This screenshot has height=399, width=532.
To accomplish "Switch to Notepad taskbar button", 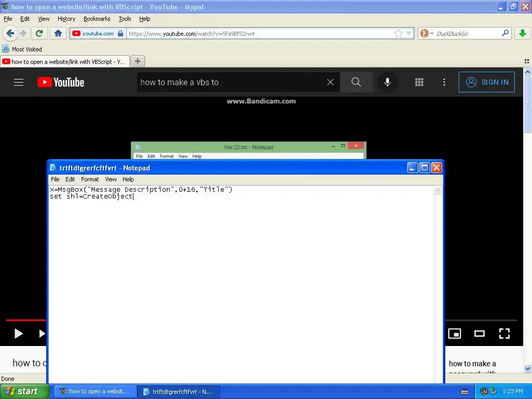I will [179, 392].
